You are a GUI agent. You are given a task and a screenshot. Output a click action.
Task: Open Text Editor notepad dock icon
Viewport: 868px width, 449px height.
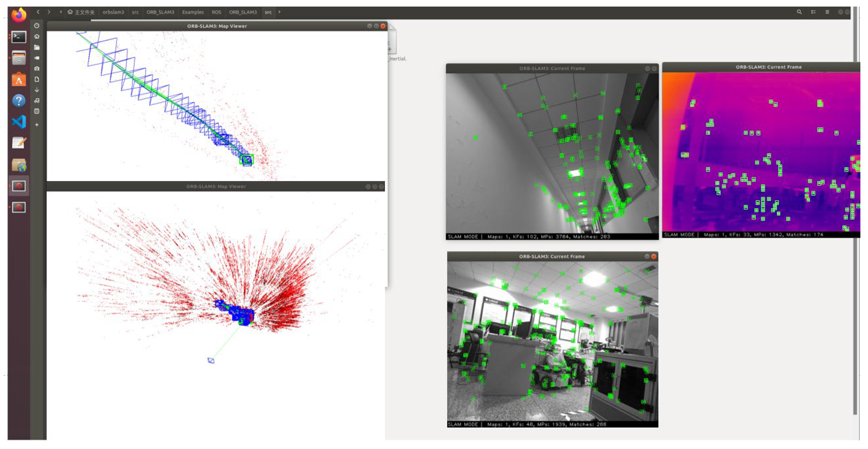[x=19, y=143]
